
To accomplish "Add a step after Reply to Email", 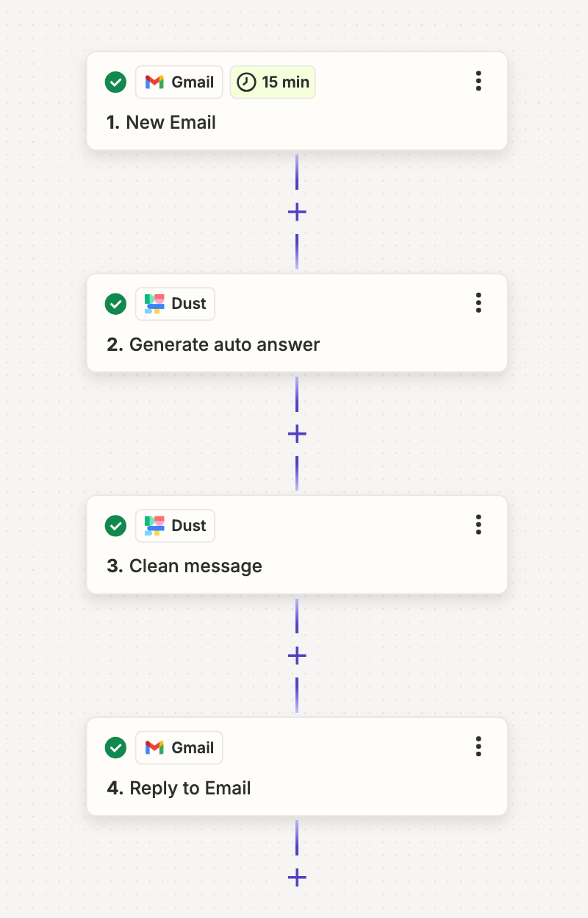I will [297, 878].
